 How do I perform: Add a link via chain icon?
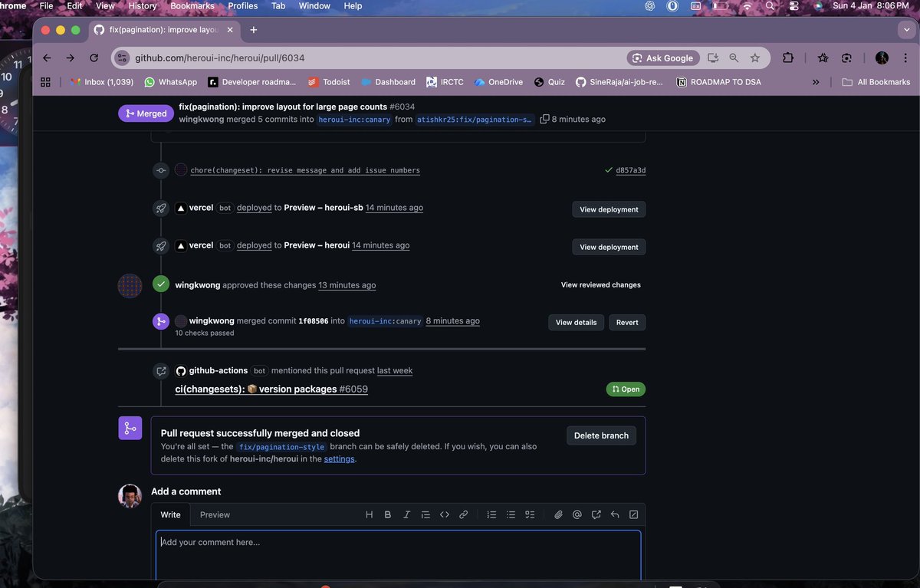pos(464,515)
